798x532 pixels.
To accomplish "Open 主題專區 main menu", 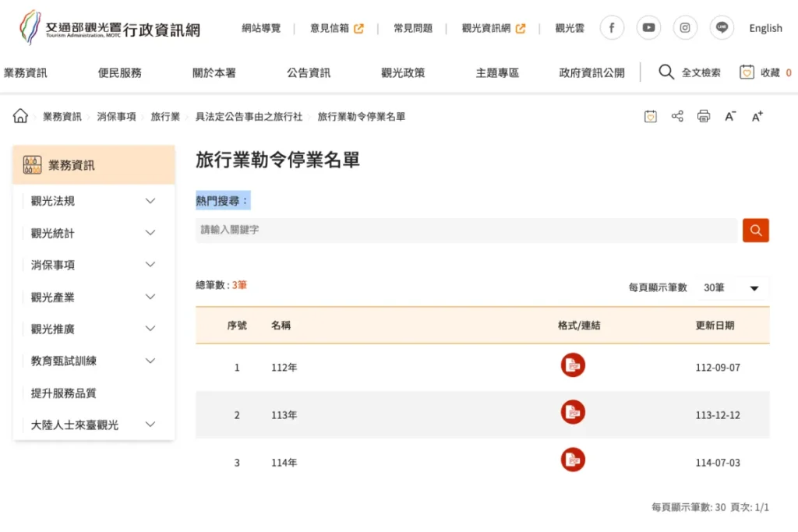I will click(x=497, y=72).
